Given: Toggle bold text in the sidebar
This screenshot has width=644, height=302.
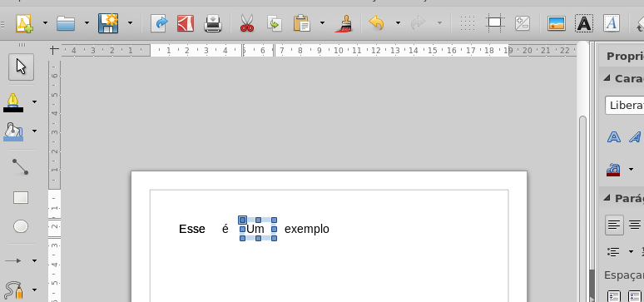Looking at the screenshot, I should pyautogui.click(x=614, y=136).
